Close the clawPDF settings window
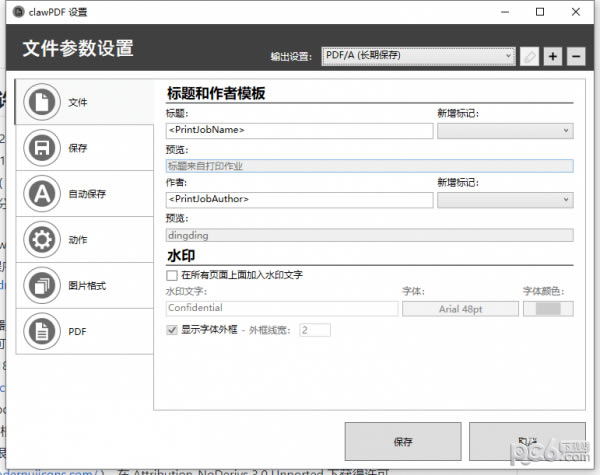This screenshot has height=475, width=600. [x=576, y=12]
